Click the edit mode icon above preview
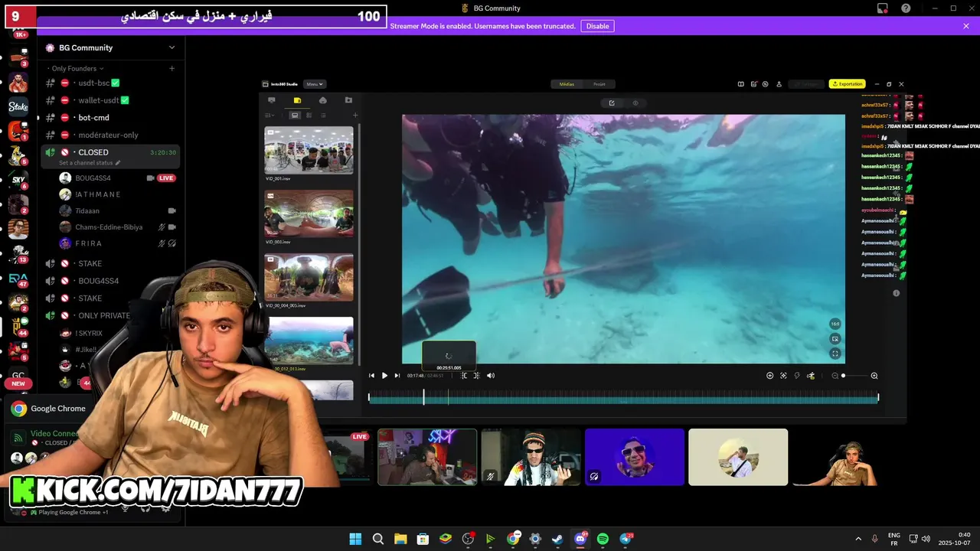Screen dimensions: 980x551 coord(611,103)
